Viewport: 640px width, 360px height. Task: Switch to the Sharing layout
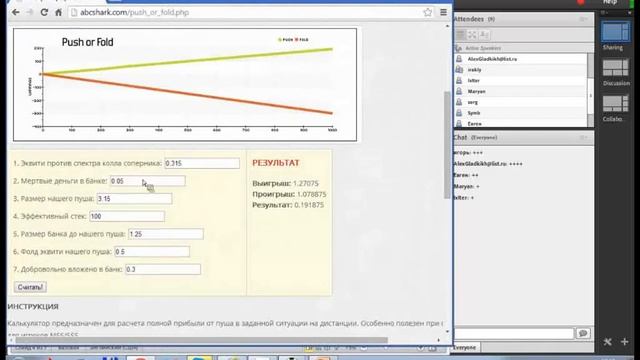point(616,32)
